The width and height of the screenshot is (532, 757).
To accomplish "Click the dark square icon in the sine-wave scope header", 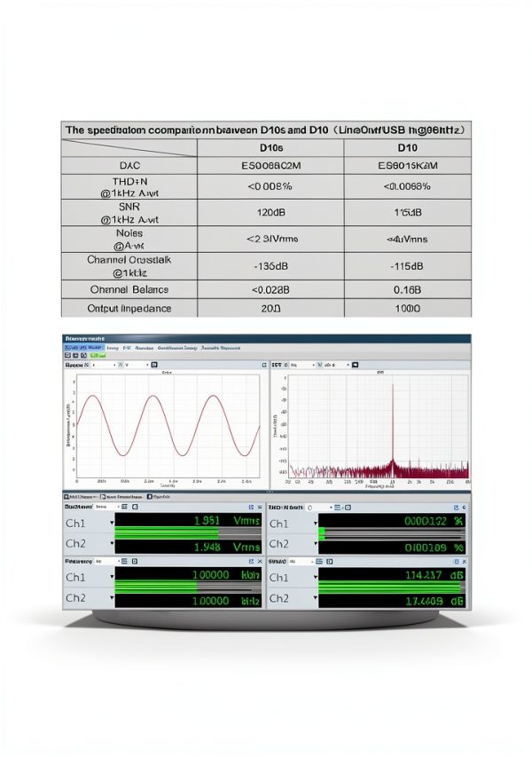I will tap(154, 365).
